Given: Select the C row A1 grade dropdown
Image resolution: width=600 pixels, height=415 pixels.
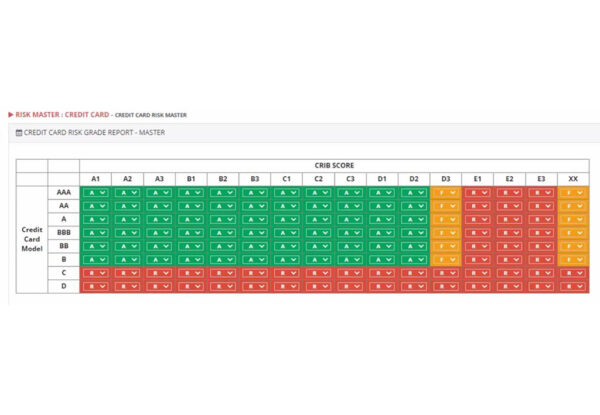Looking at the screenshot, I should click(95, 273).
